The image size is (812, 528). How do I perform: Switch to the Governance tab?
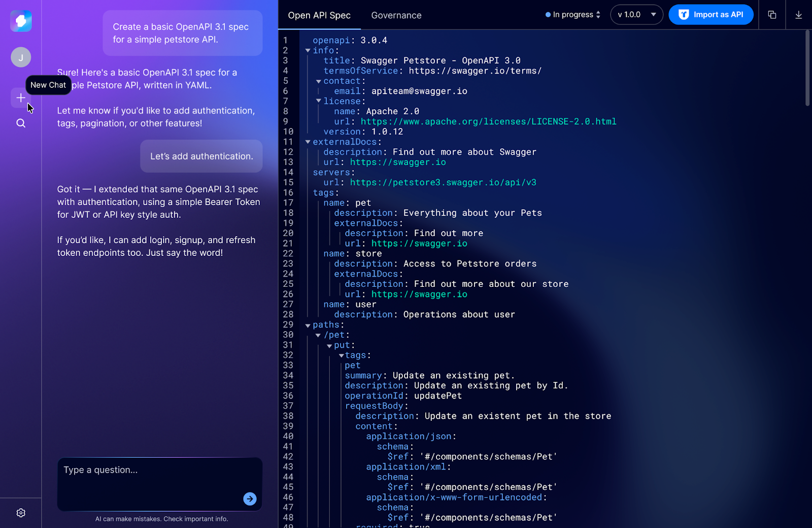pyautogui.click(x=396, y=15)
